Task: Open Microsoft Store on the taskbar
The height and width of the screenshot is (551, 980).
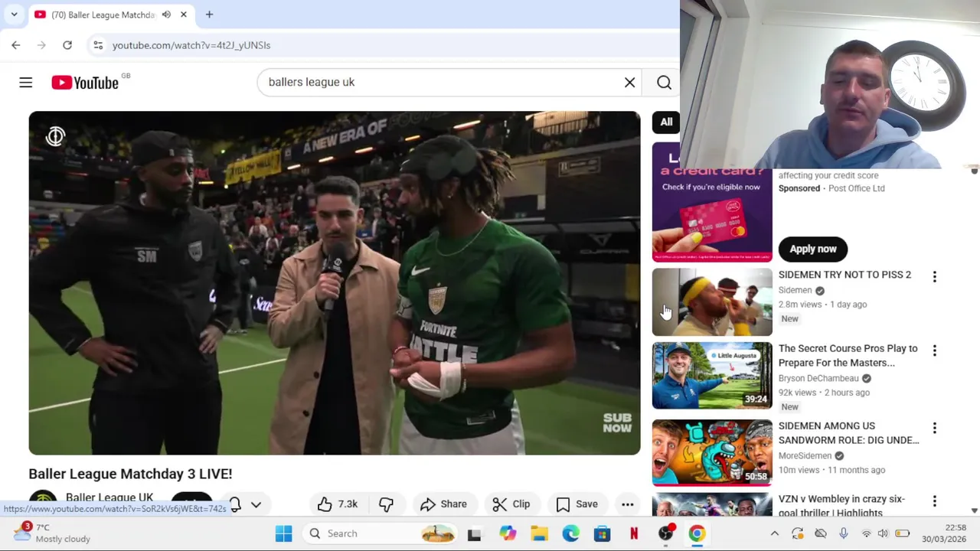Action: (x=602, y=533)
